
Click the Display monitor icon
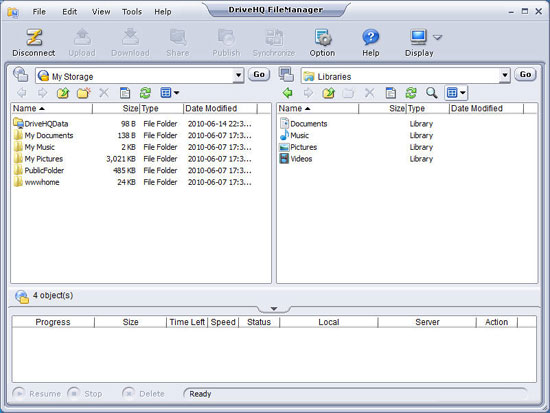(418, 37)
